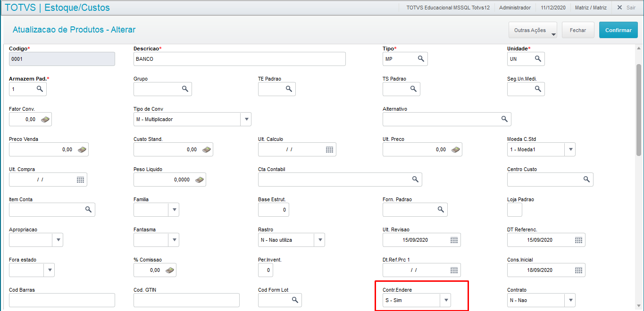Screen dimensions: 644x311
Task: Expand Contrato dropdown
Action: click(x=570, y=300)
